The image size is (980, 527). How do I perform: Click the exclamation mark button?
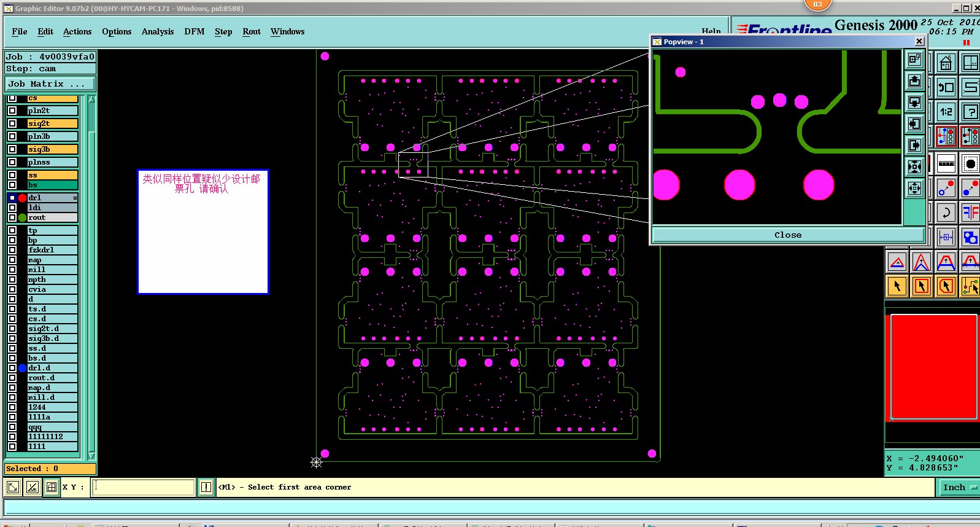[x=206, y=487]
